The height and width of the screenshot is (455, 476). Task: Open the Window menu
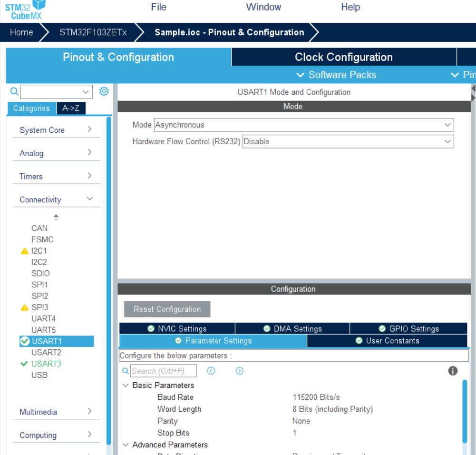(x=263, y=7)
